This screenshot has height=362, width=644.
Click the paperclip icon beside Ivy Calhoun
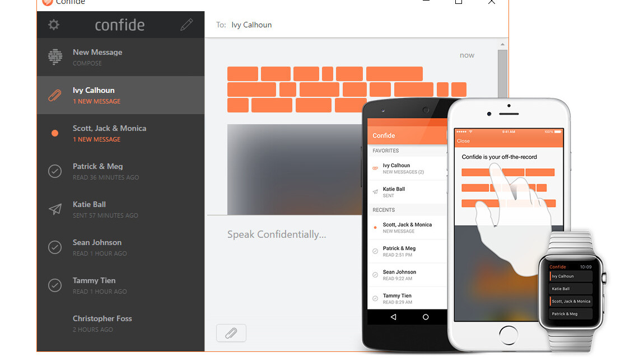tap(54, 95)
